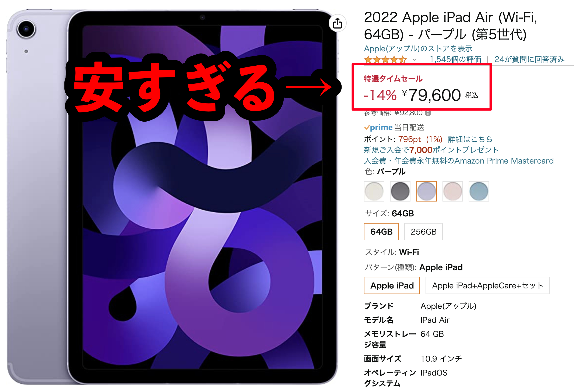Select Apple iPad+AppleCare+ set option
Viewport: 583px width, 392px height.
(487, 285)
